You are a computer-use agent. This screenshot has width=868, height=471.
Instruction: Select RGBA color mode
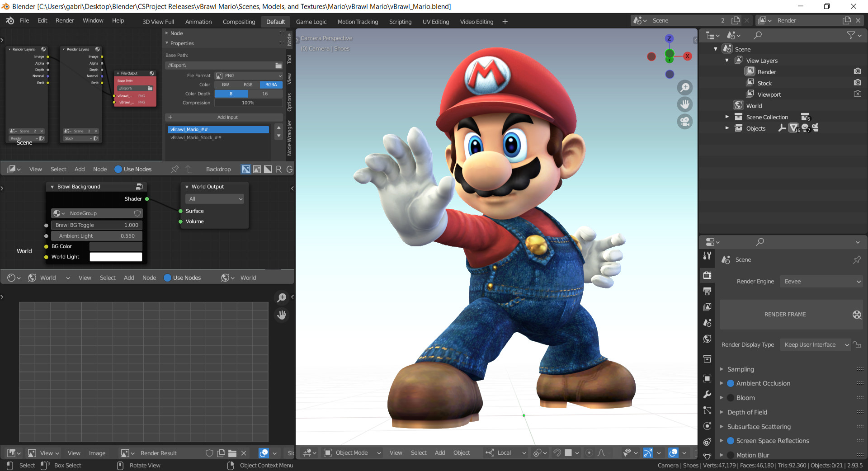coord(271,85)
